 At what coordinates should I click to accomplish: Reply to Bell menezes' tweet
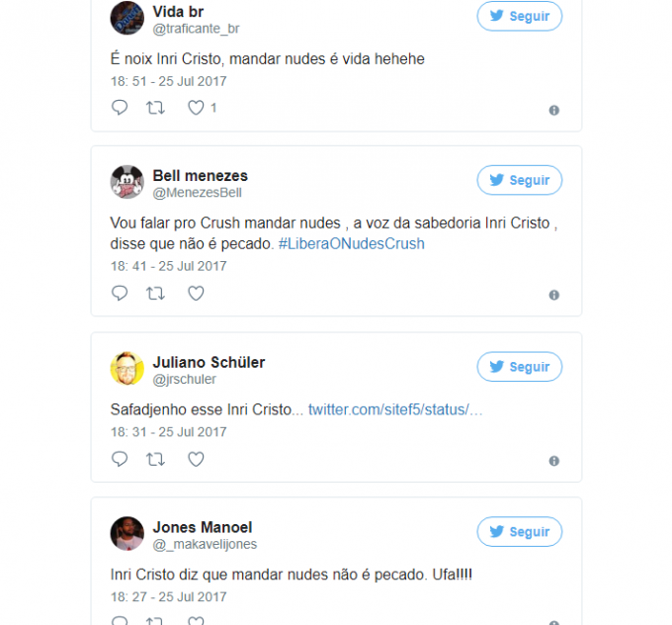(x=120, y=293)
